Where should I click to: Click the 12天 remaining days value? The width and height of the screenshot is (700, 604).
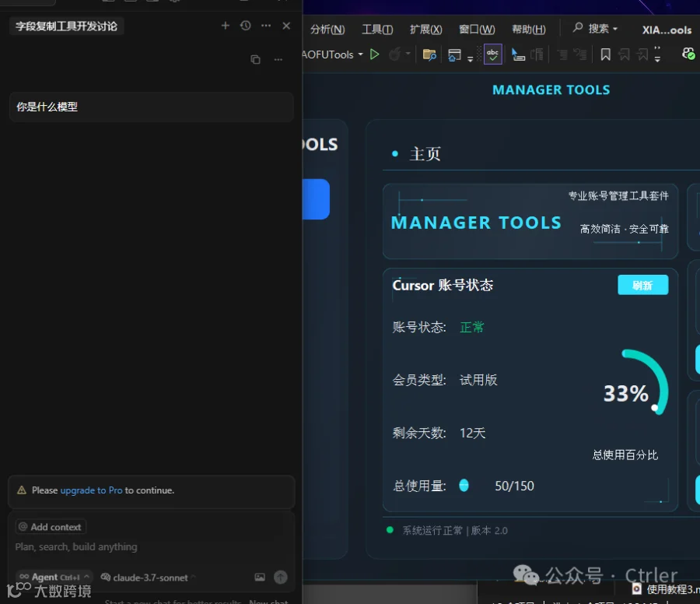tap(473, 433)
